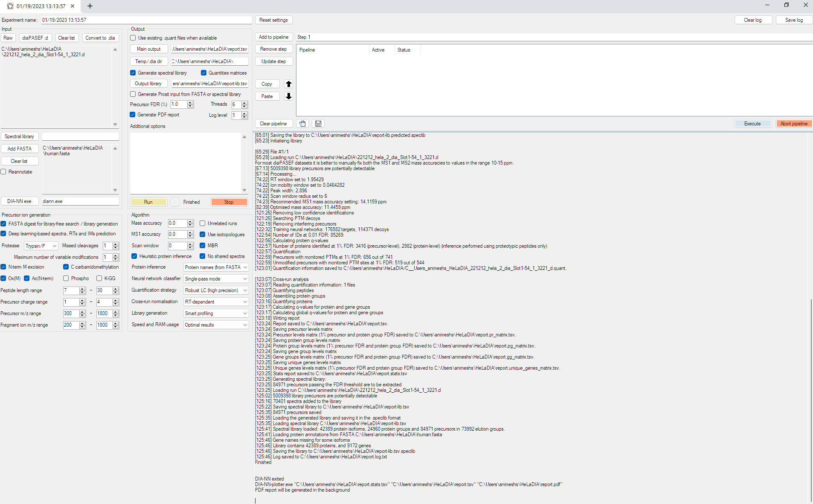The height and width of the screenshot is (504, 813).
Task: Move the pipeline step down with the arrow
Action: click(x=288, y=96)
